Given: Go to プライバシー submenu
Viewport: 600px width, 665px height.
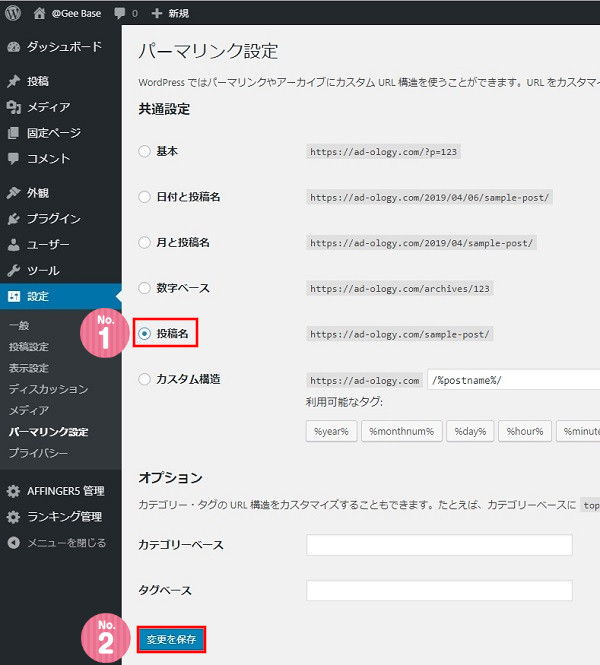Looking at the screenshot, I should (39, 453).
